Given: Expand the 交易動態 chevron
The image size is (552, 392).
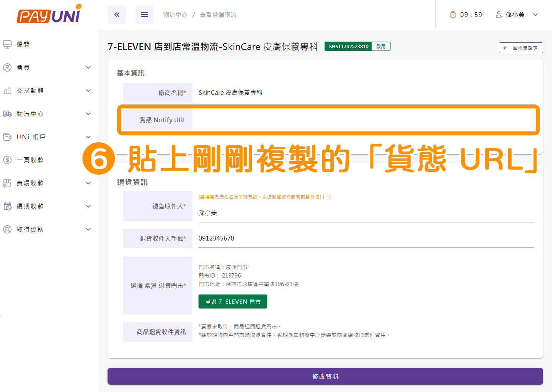Looking at the screenshot, I should [88, 91].
